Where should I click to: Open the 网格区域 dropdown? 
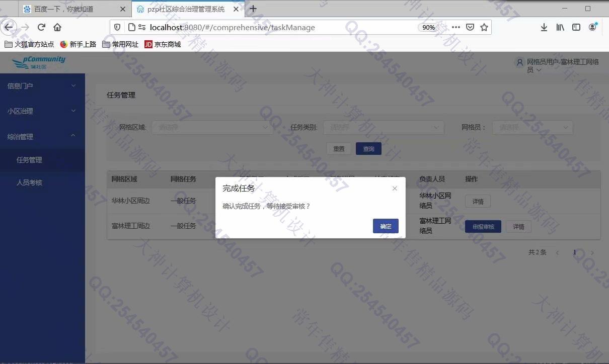pyautogui.click(x=212, y=127)
